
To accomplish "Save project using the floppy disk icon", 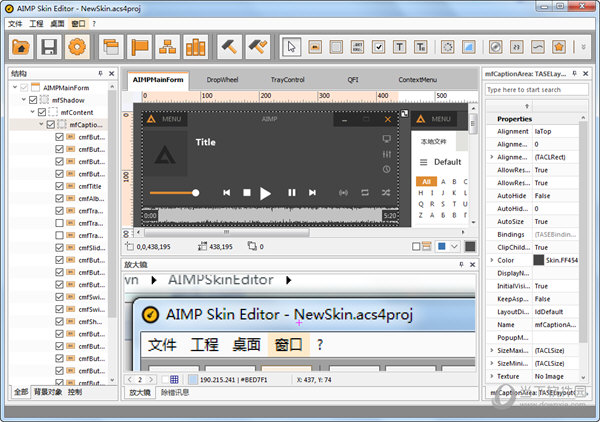I will pyautogui.click(x=49, y=47).
